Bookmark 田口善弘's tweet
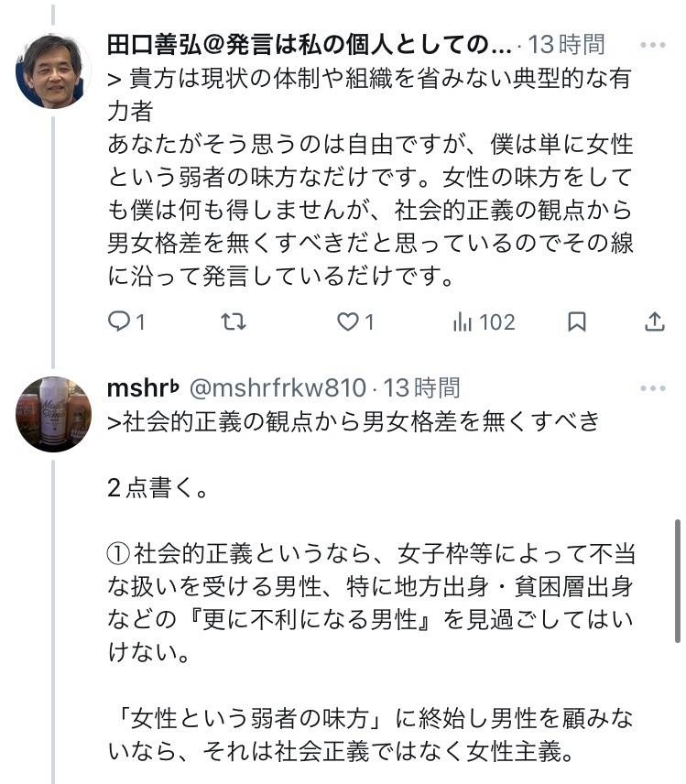The width and height of the screenshot is (686, 784). 577,321
